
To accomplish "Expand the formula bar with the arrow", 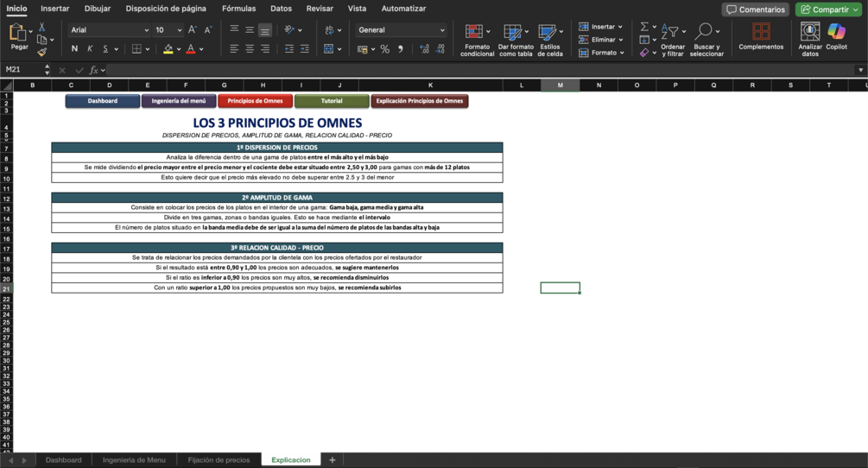I will (860, 70).
